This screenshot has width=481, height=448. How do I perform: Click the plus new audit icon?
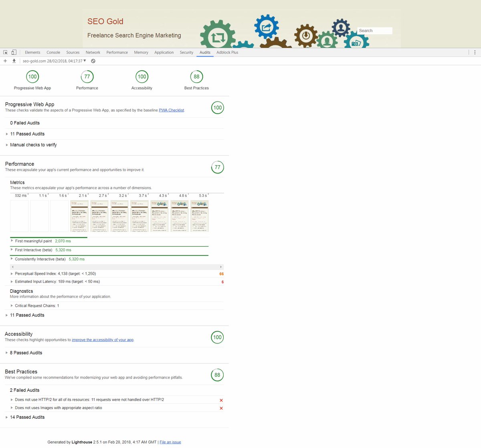click(x=5, y=61)
